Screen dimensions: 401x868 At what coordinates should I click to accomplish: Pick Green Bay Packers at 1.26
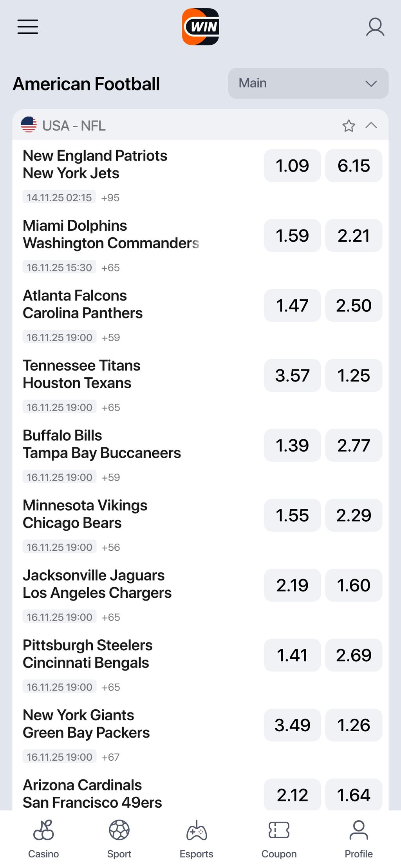pyautogui.click(x=353, y=725)
